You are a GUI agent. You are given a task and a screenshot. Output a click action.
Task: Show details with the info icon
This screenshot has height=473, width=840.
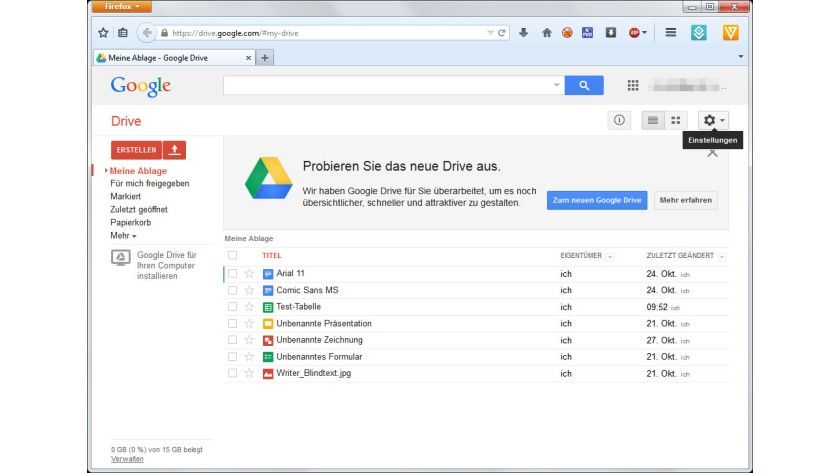[x=619, y=120]
